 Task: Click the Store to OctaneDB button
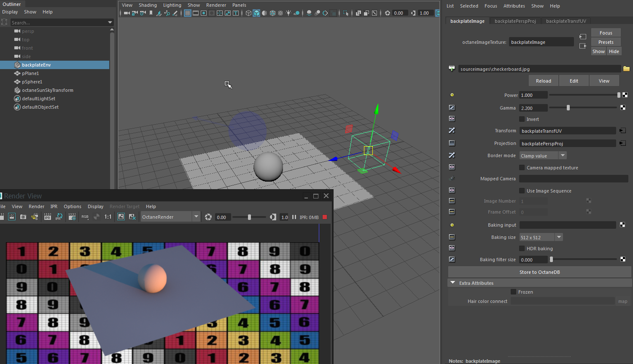539,272
